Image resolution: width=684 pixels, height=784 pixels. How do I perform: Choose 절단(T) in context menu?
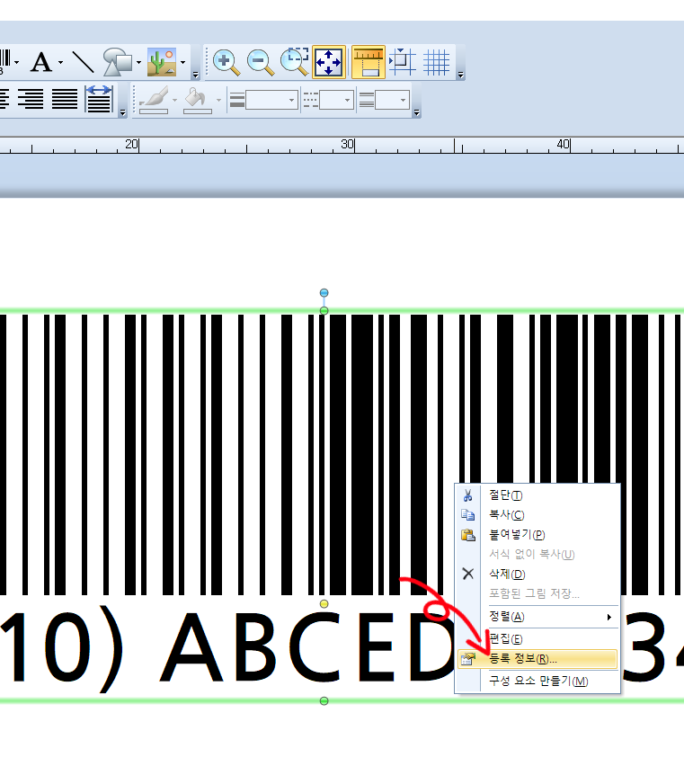click(538, 495)
